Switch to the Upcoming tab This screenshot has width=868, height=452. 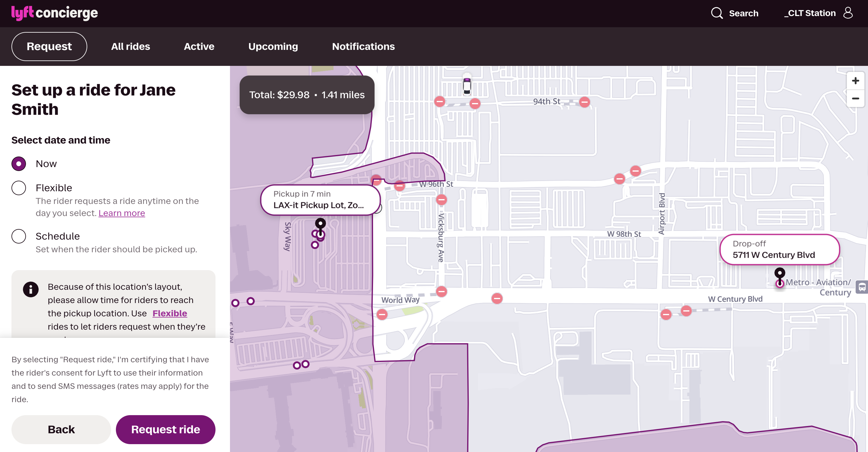point(273,47)
